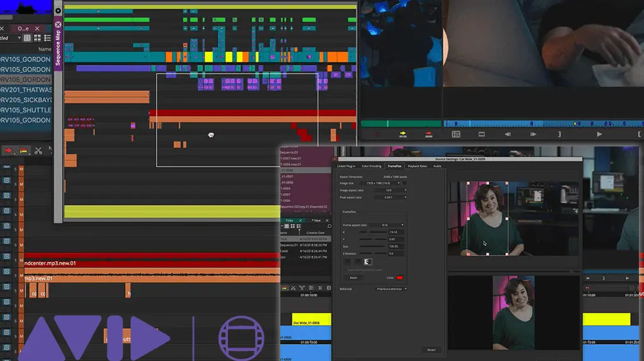Click top-left framing box handle in preview
Image resolution: width=644 pixels, height=361 pixels.
(x=468, y=183)
